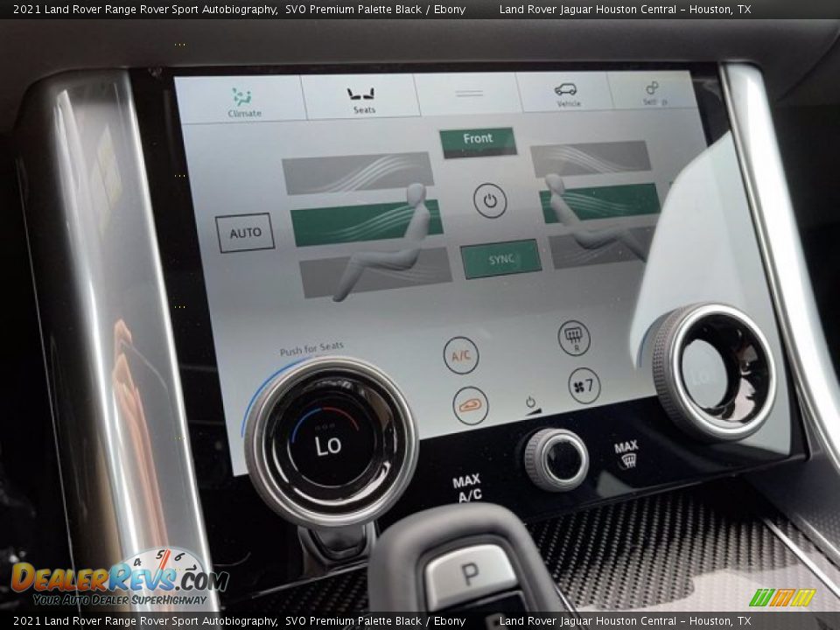The width and height of the screenshot is (840, 630).
Task: Tap the MAX A/C button
Action: pos(467,488)
